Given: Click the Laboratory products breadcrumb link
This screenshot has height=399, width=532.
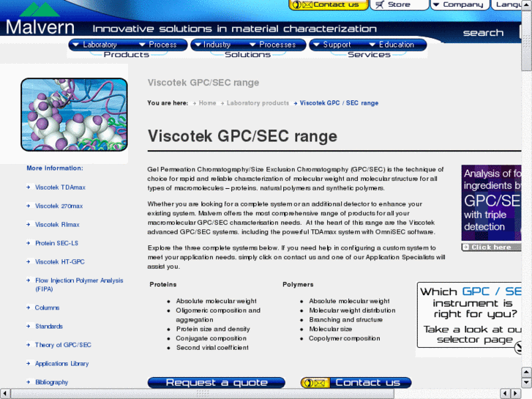Looking at the screenshot, I should coord(258,103).
